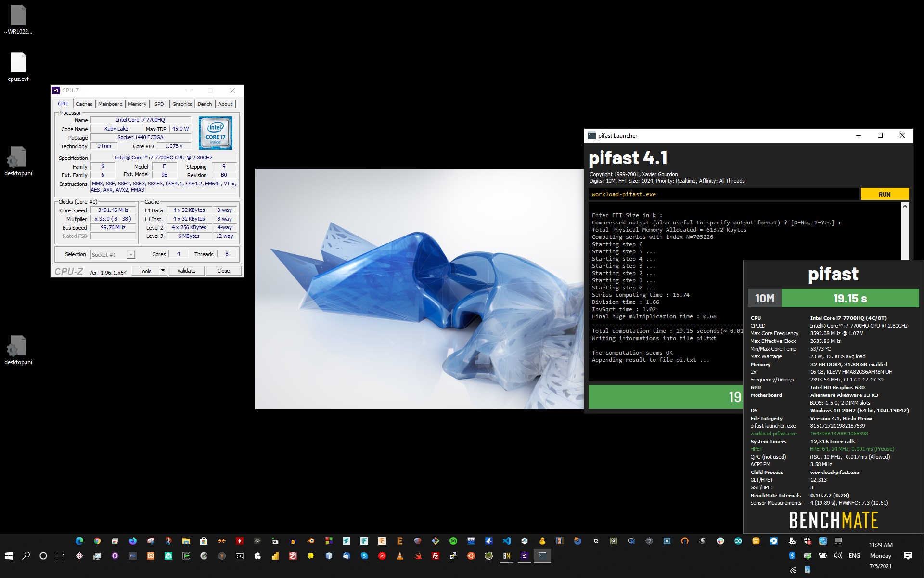Launch VLC media player from taskbar
The image size is (924, 578).
pos(400,556)
